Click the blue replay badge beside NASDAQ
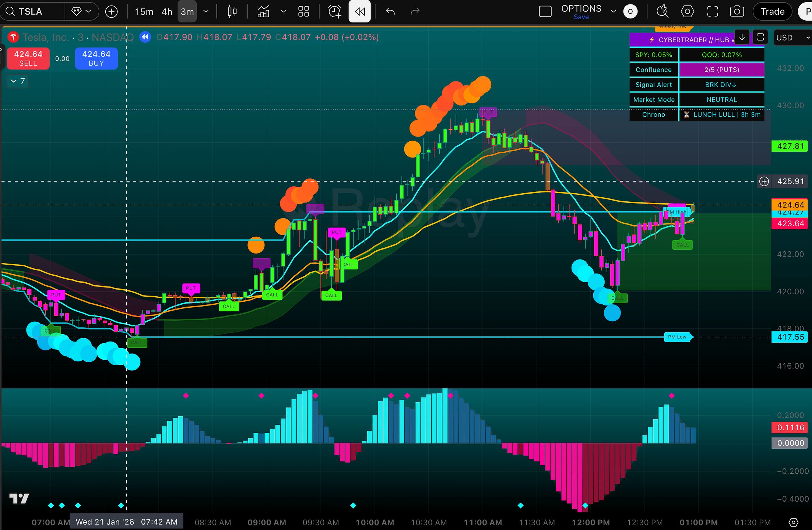Screen dimensions: 812x530 coord(145,37)
